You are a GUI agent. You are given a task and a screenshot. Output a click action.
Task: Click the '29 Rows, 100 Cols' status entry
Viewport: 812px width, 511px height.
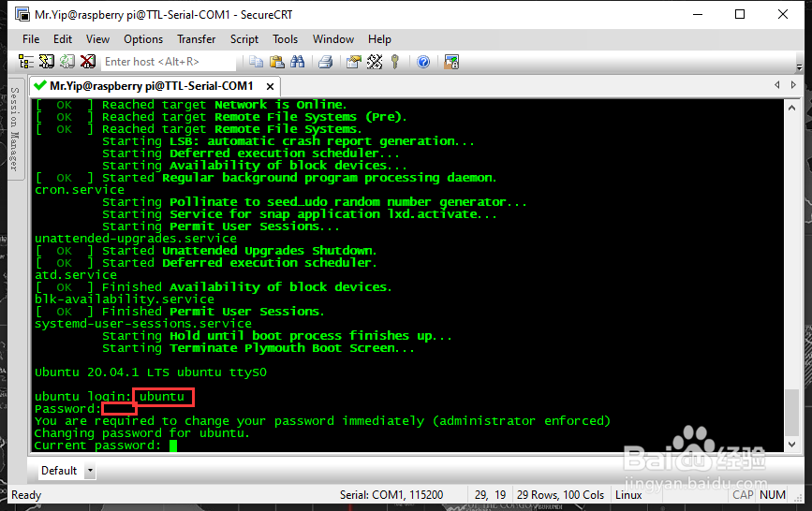pyautogui.click(x=560, y=495)
